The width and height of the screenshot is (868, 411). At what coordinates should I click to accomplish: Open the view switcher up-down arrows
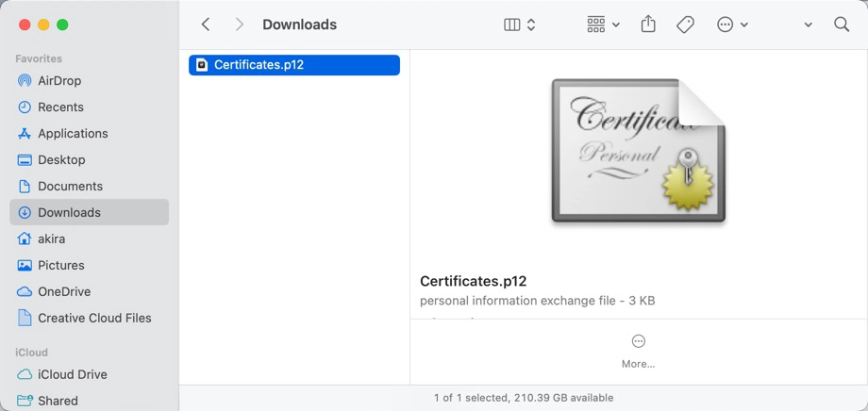coord(531,25)
